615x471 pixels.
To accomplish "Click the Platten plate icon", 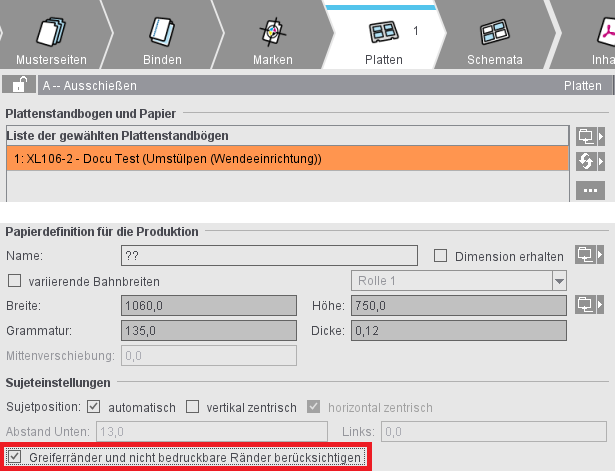I will coord(384,31).
